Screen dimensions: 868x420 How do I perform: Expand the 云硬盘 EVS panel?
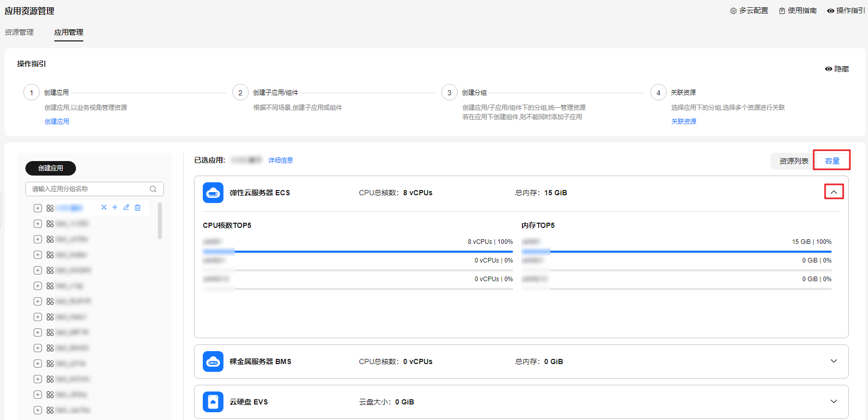coord(833,402)
